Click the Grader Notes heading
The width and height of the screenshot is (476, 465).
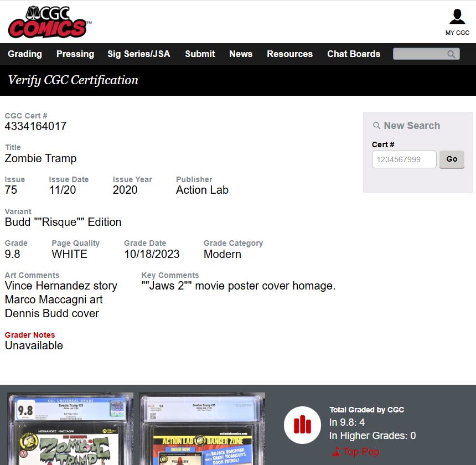click(x=30, y=335)
